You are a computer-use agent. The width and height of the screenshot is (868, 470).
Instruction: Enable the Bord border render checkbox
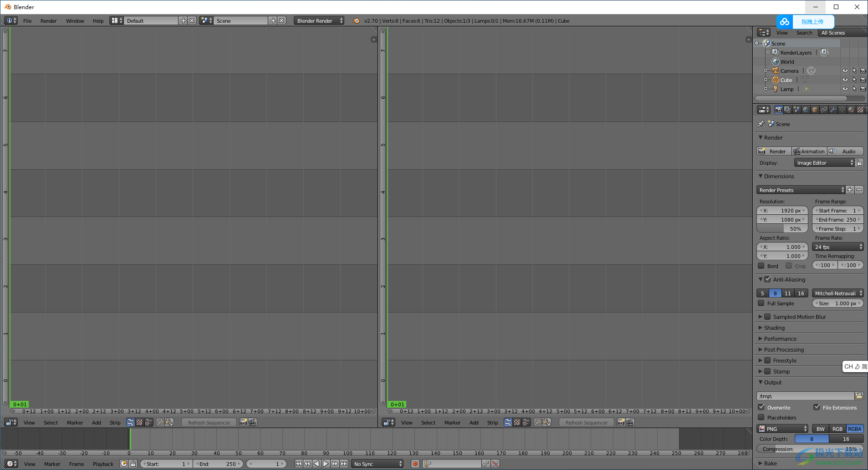[x=761, y=266]
